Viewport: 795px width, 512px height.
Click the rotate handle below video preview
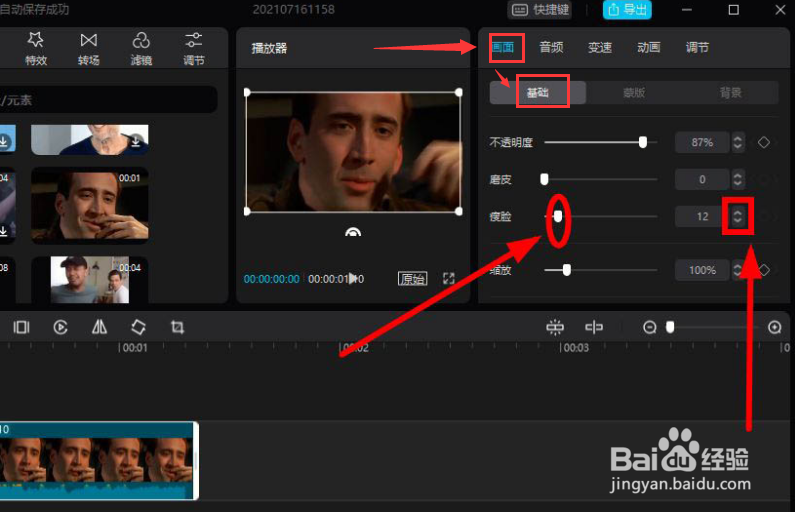pyautogui.click(x=353, y=232)
